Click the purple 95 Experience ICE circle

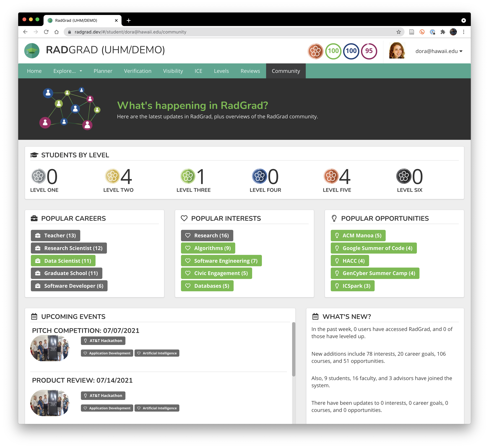coord(369,51)
